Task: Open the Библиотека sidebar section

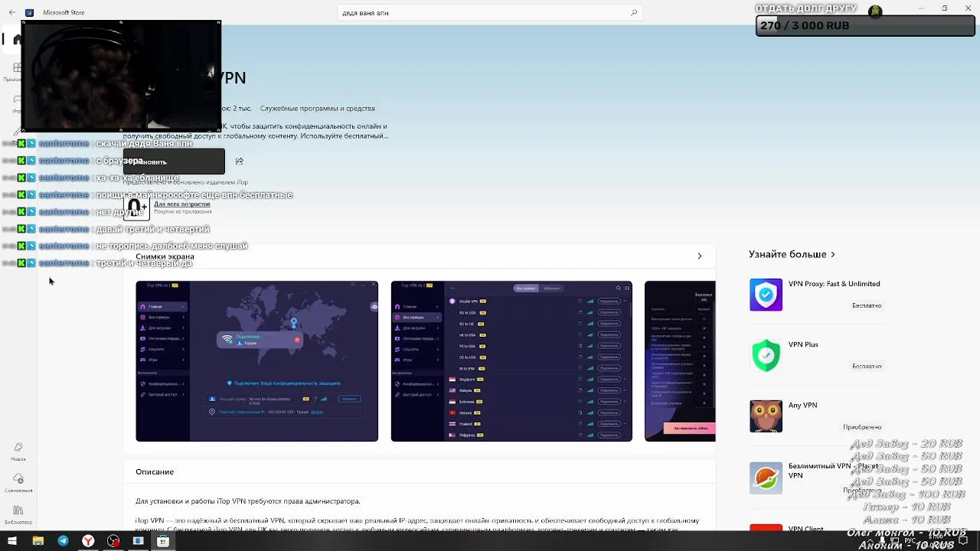Action: tap(18, 514)
